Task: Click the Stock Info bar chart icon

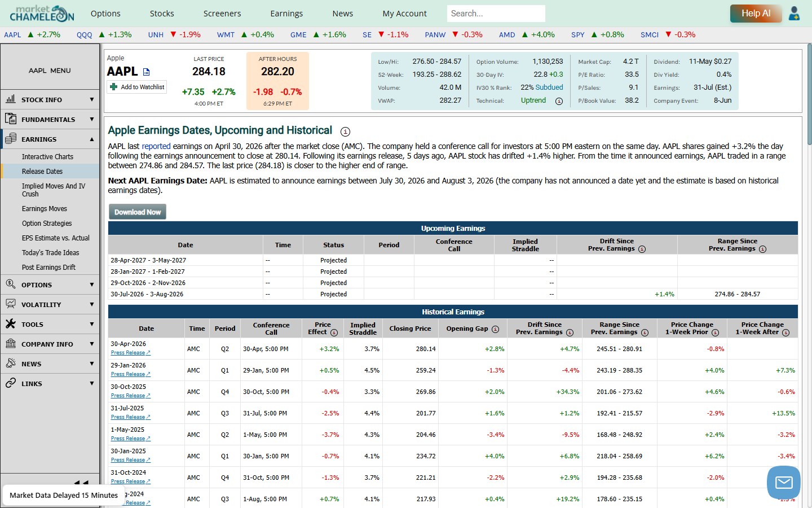Action: point(11,99)
